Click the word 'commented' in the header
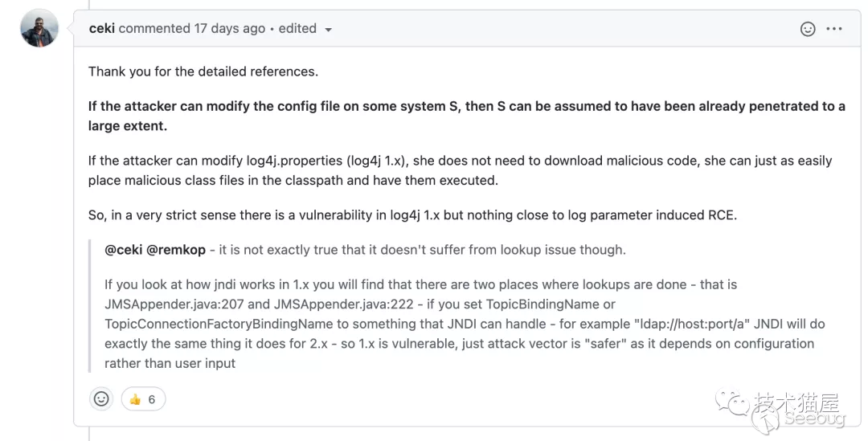Viewport: 868px width, 441px height. click(x=154, y=28)
